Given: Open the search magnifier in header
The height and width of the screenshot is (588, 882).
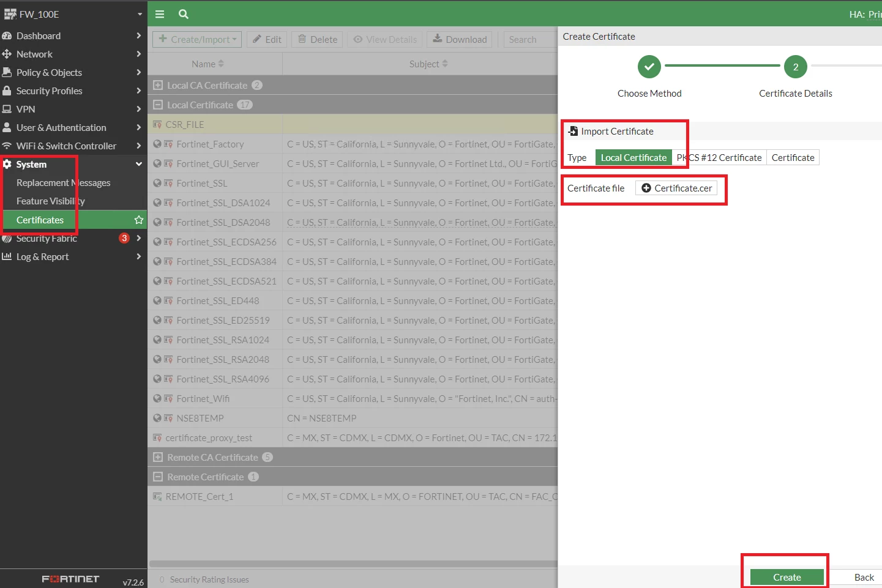Looking at the screenshot, I should pyautogui.click(x=184, y=14).
